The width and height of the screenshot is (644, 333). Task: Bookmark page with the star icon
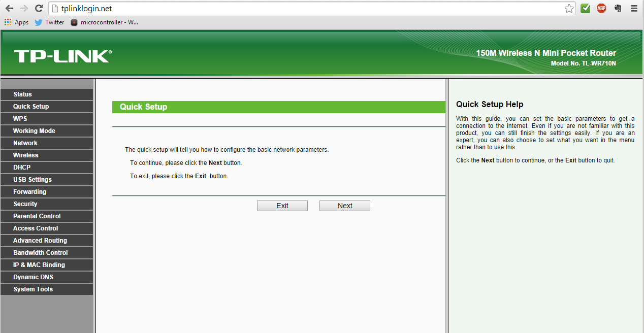569,8
